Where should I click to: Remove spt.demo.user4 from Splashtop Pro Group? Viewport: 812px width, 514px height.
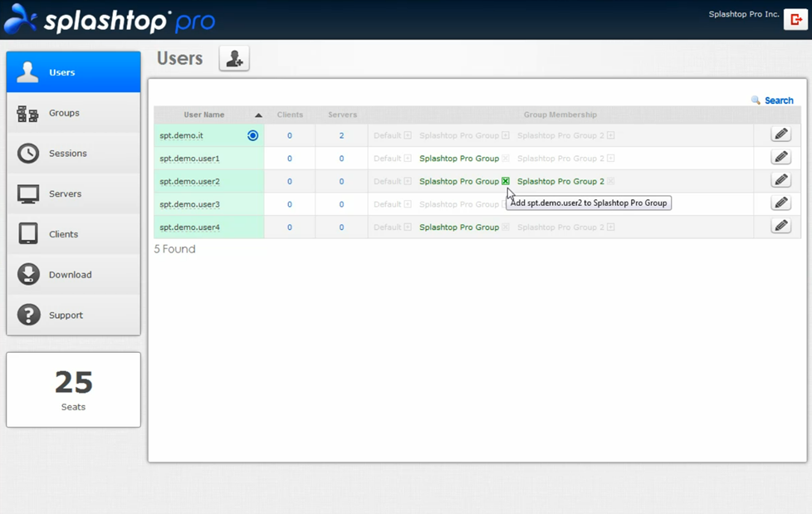(506, 228)
